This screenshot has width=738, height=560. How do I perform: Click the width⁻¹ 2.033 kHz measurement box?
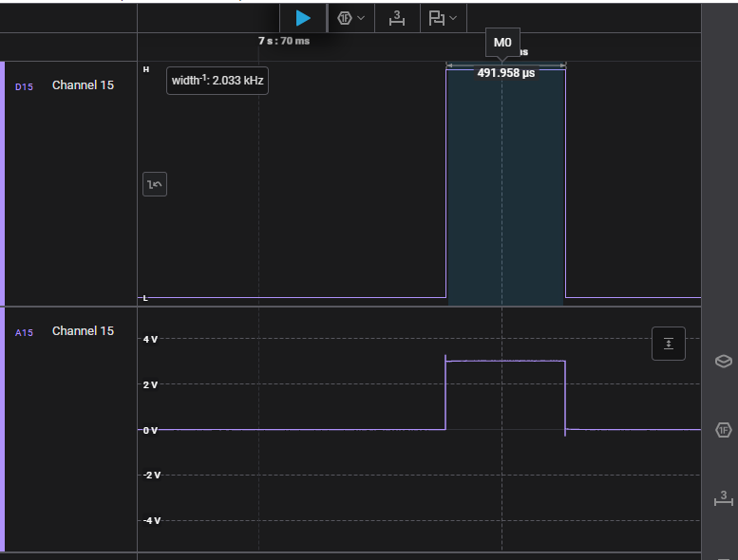[218, 81]
